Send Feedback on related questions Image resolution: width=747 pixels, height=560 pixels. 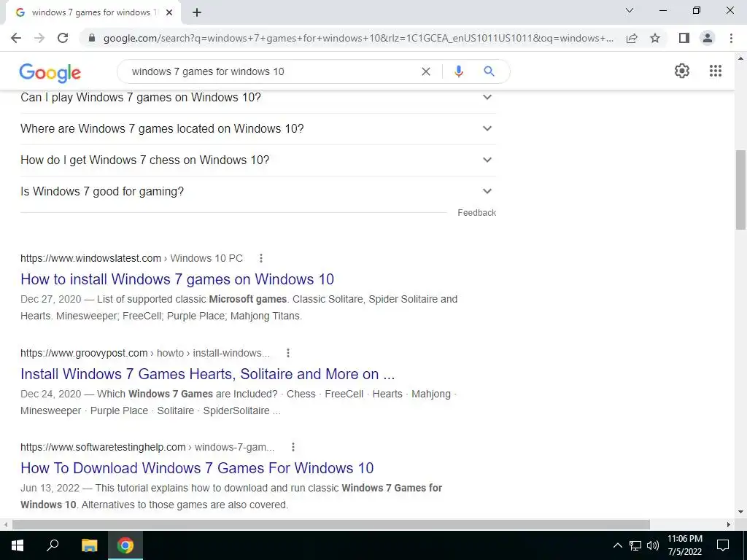click(x=476, y=213)
